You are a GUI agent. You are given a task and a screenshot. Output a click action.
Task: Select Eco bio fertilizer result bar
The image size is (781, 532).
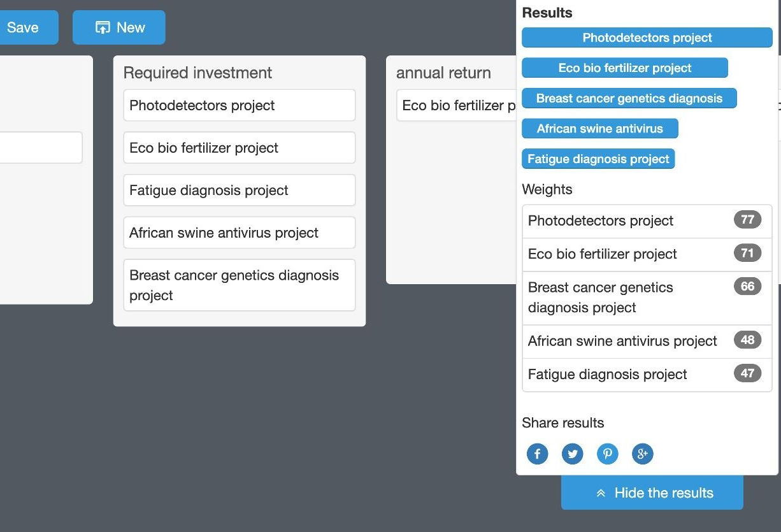point(624,68)
